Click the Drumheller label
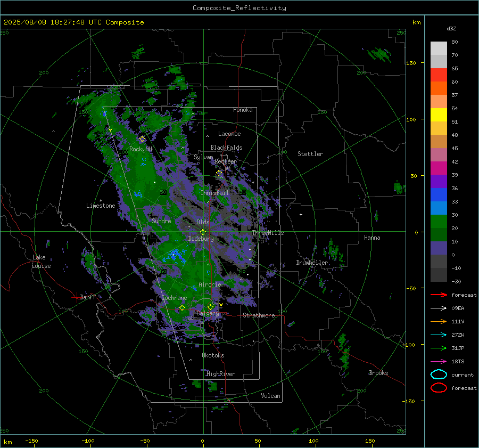The width and height of the screenshot is (479, 448). coord(312,263)
